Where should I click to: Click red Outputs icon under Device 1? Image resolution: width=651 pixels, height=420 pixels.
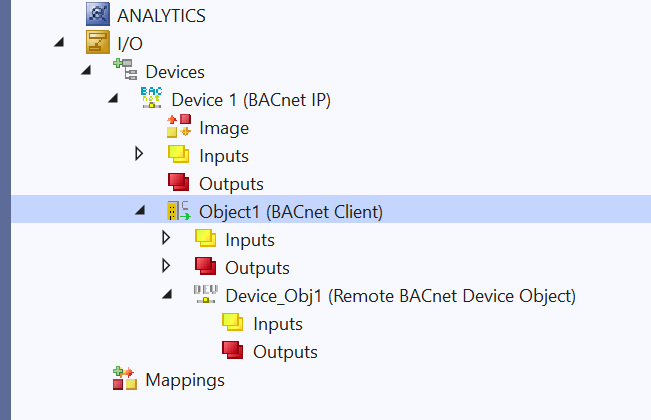[179, 182]
